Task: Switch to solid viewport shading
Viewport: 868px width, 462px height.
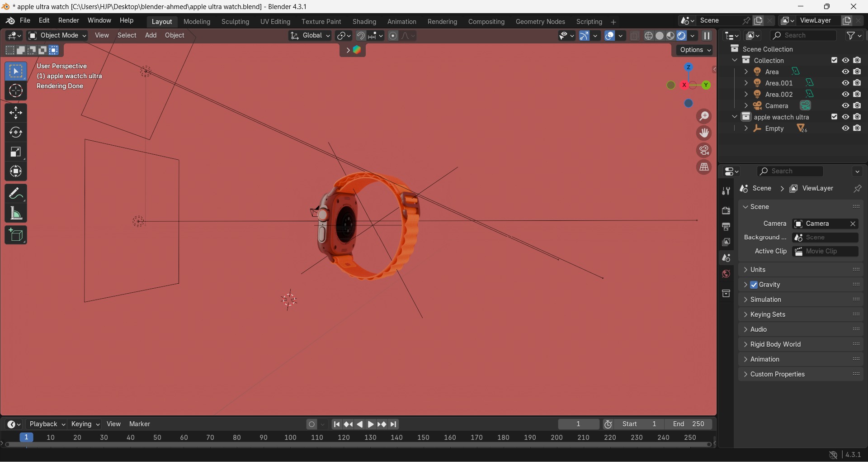Action: pos(660,36)
